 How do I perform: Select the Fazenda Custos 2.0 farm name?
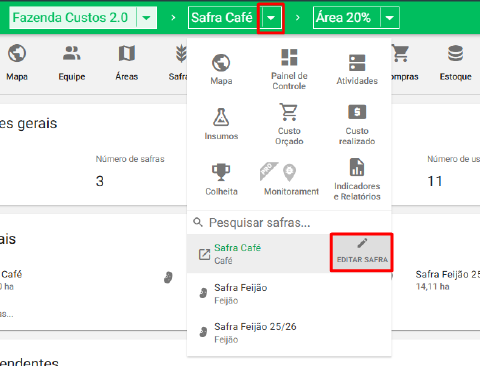[70, 17]
